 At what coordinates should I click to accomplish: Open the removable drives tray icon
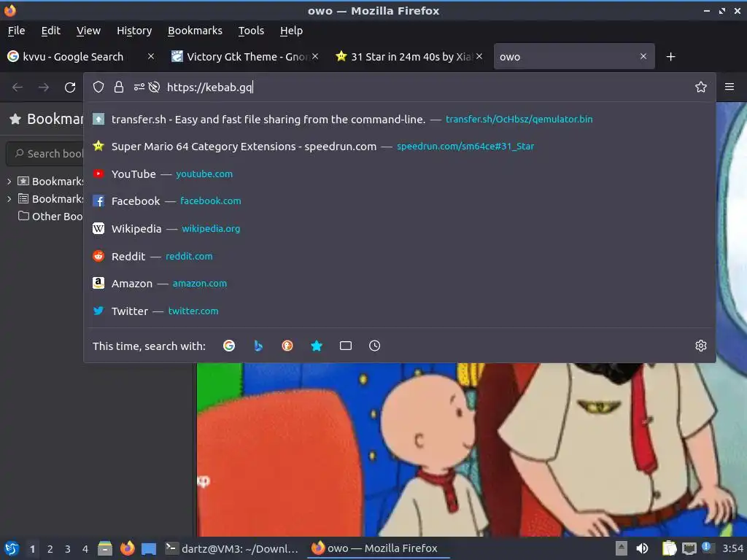pos(621,548)
